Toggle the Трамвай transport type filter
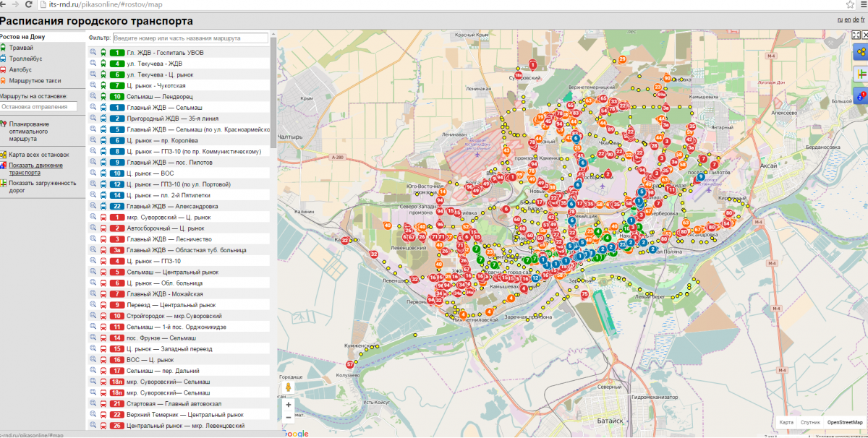The width and height of the screenshot is (868, 438). point(20,48)
